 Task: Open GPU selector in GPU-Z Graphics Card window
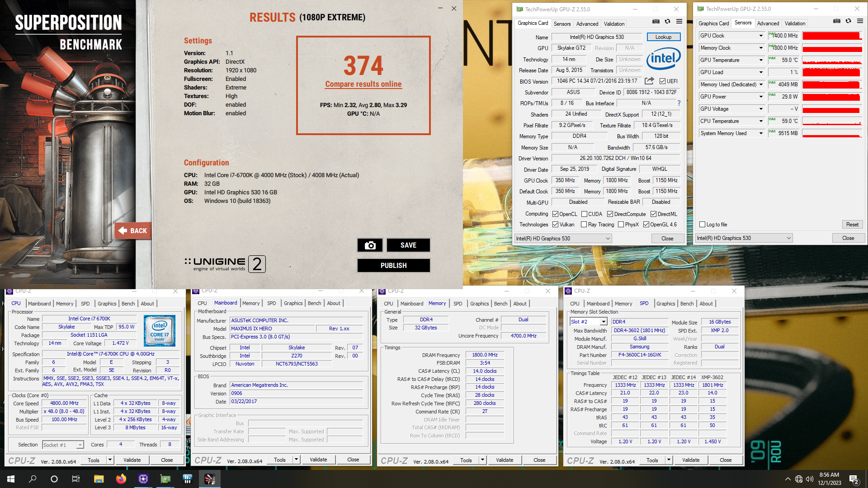point(563,239)
